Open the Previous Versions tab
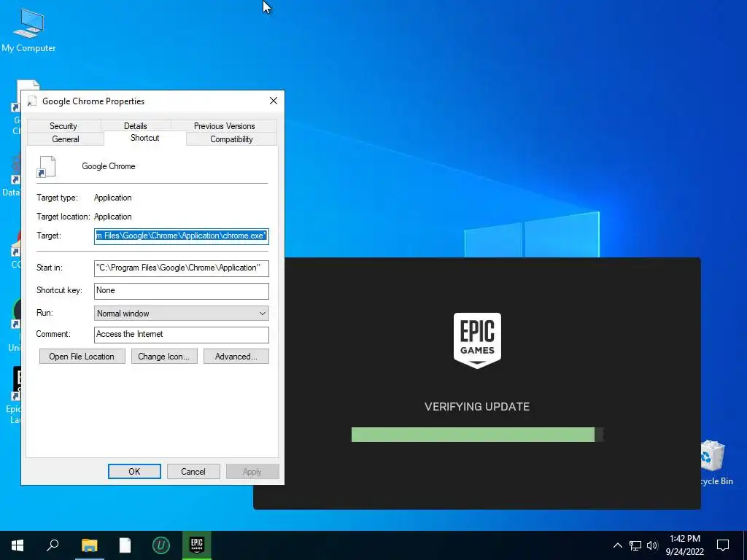This screenshot has width=747, height=560. 224,125
